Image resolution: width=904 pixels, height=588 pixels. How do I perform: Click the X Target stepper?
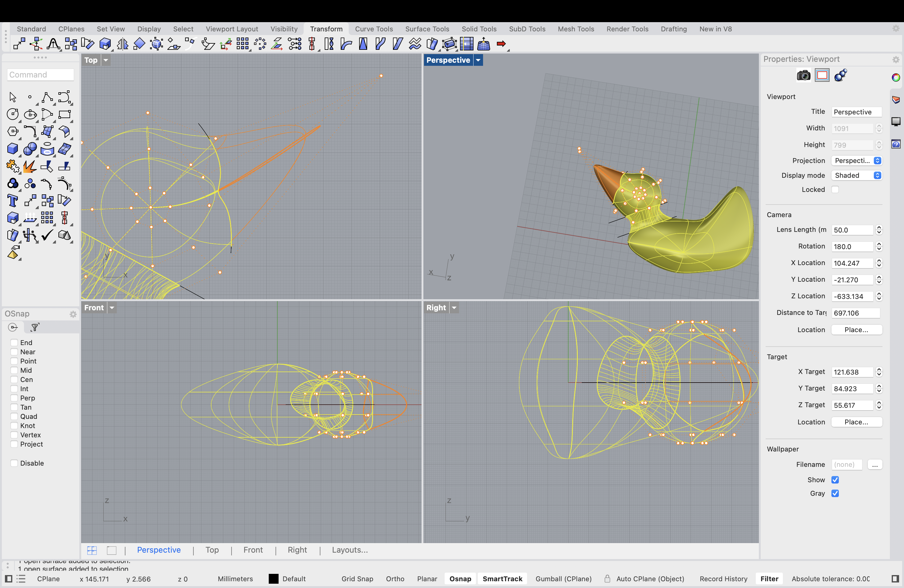[x=879, y=372]
